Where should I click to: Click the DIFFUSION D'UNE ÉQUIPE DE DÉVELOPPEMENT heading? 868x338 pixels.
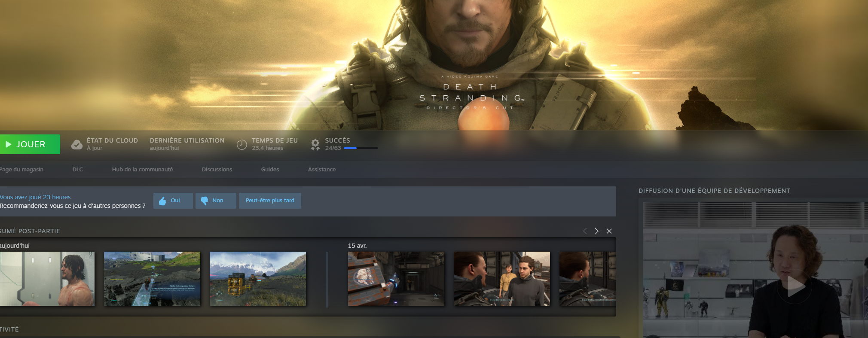click(714, 191)
